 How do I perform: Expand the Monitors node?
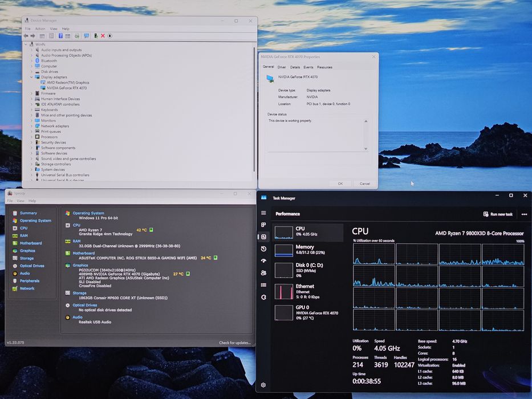(31, 120)
